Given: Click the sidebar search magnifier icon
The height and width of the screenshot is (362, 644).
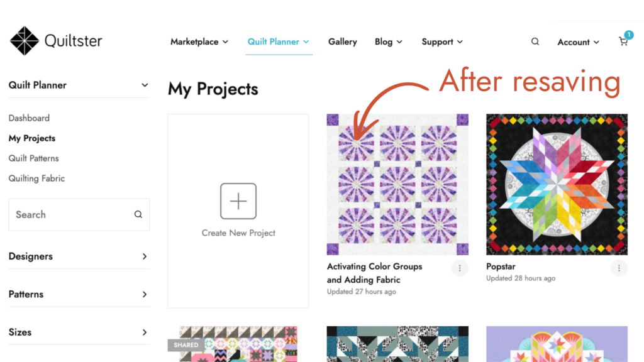Looking at the screenshot, I should (138, 214).
